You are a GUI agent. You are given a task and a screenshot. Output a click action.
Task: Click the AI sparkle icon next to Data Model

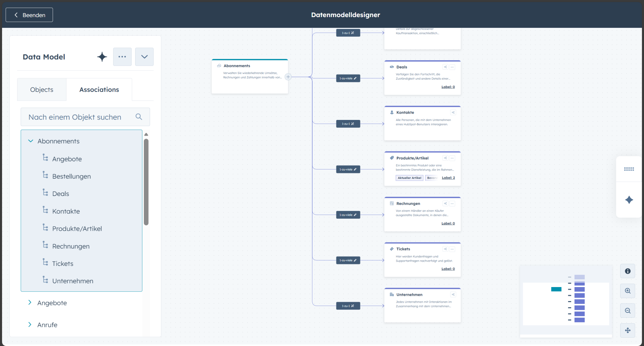point(102,57)
